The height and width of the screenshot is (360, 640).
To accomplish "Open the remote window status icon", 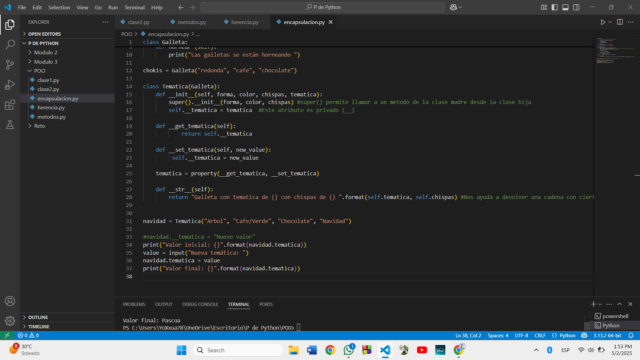I will (7, 336).
